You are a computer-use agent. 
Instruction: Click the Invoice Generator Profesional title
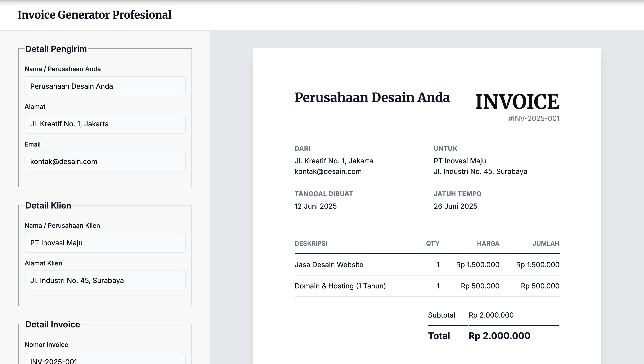pos(94,15)
